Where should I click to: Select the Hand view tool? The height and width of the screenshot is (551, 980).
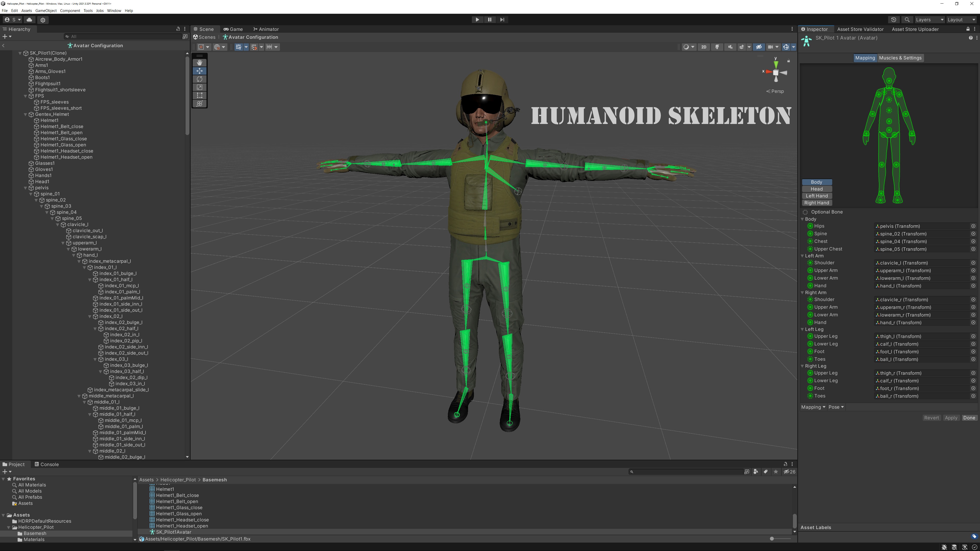pyautogui.click(x=199, y=62)
